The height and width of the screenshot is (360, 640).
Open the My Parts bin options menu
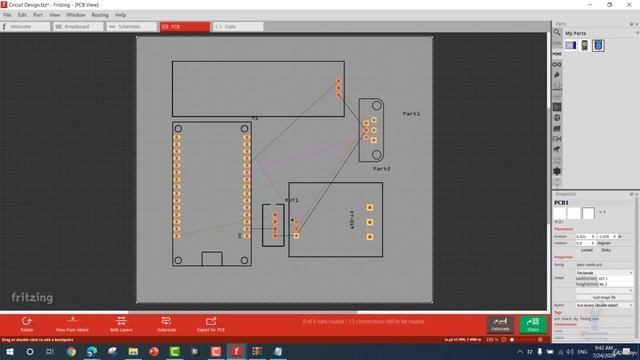[636, 33]
